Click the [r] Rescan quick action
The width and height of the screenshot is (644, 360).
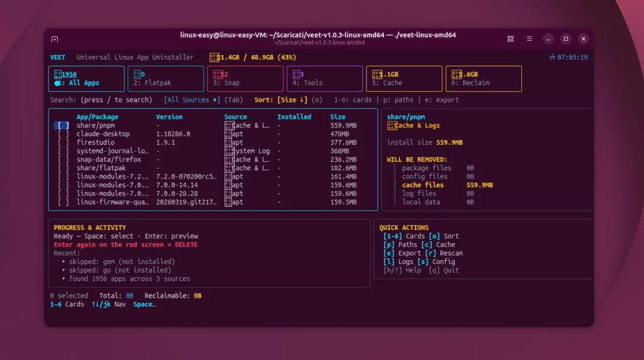pyautogui.click(x=443, y=253)
